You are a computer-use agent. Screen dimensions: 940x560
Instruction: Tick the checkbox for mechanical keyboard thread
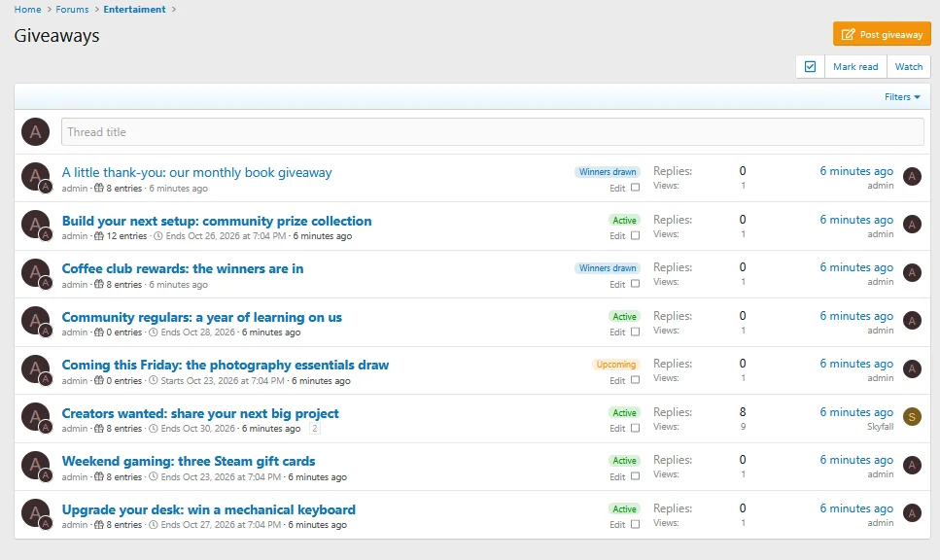point(636,524)
